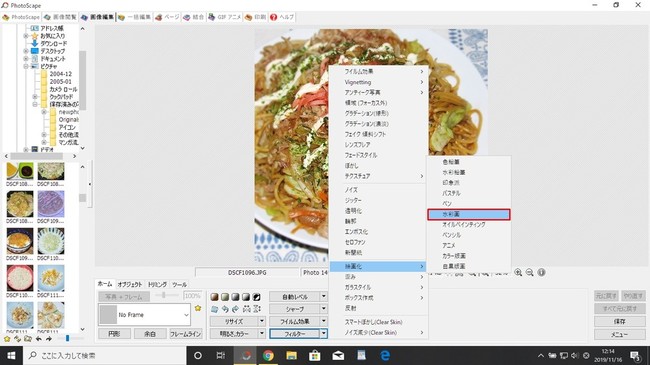Viewport: 650px width, 365px height.
Task: Click the yellow star favorite frame icon
Action: 198,308
